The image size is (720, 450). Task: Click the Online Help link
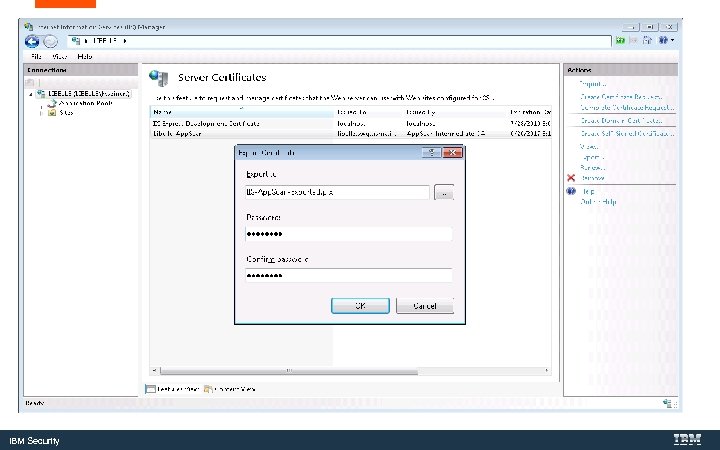[598, 202]
